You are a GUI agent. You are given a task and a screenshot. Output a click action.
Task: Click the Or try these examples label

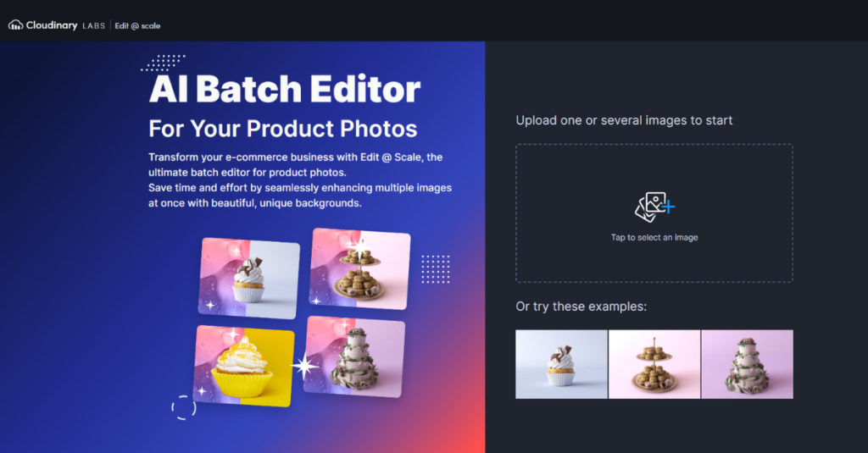pyautogui.click(x=581, y=307)
